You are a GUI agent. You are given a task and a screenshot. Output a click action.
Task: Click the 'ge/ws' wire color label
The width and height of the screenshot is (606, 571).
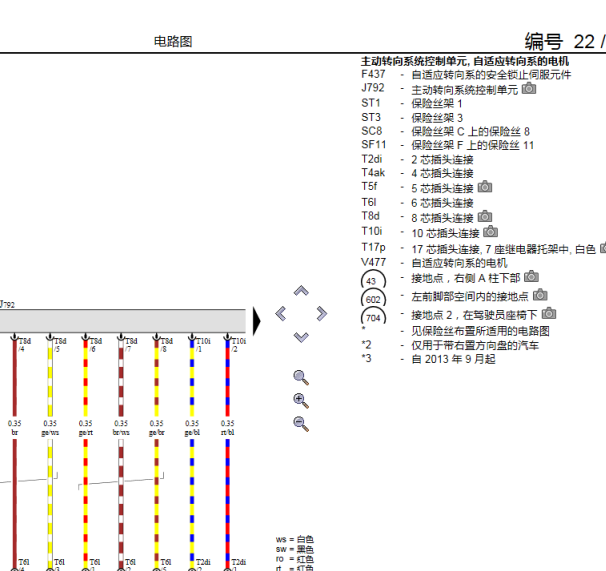pyautogui.click(x=50, y=432)
